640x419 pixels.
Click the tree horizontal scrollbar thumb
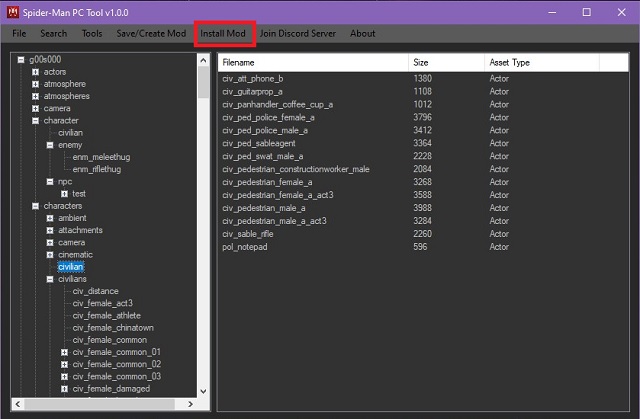(x=100, y=404)
